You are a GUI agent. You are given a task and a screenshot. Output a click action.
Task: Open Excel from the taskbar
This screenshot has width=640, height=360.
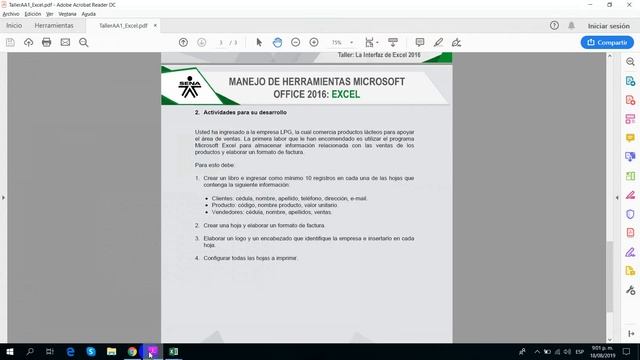pyautogui.click(x=173, y=351)
